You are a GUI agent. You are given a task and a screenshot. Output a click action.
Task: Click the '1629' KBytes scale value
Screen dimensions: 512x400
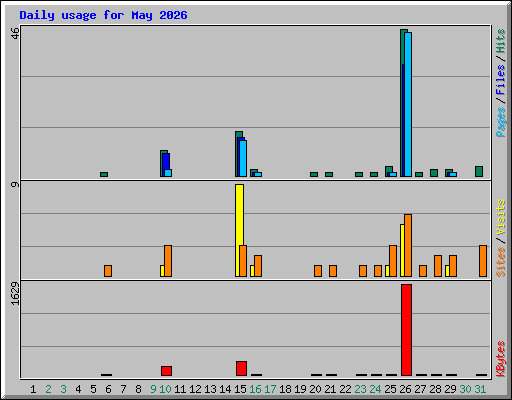click(x=15, y=294)
